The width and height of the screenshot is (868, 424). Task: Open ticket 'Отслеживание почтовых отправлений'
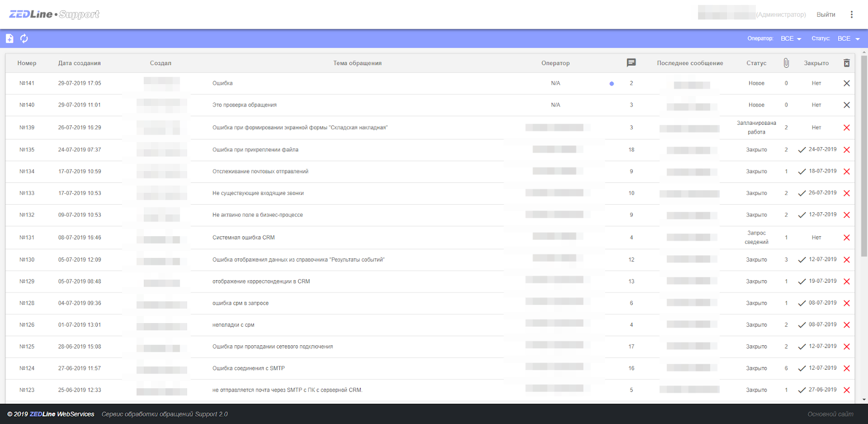pyautogui.click(x=260, y=172)
